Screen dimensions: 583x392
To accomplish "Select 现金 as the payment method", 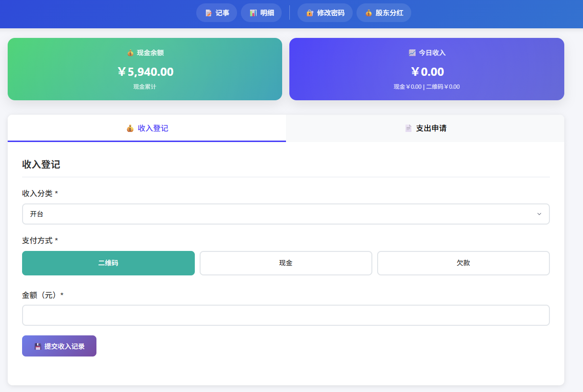I will [x=286, y=263].
